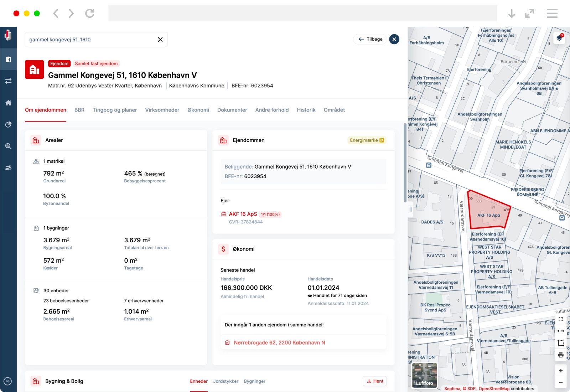Open the map layers panel
This screenshot has width=570, height=392.
560,38
